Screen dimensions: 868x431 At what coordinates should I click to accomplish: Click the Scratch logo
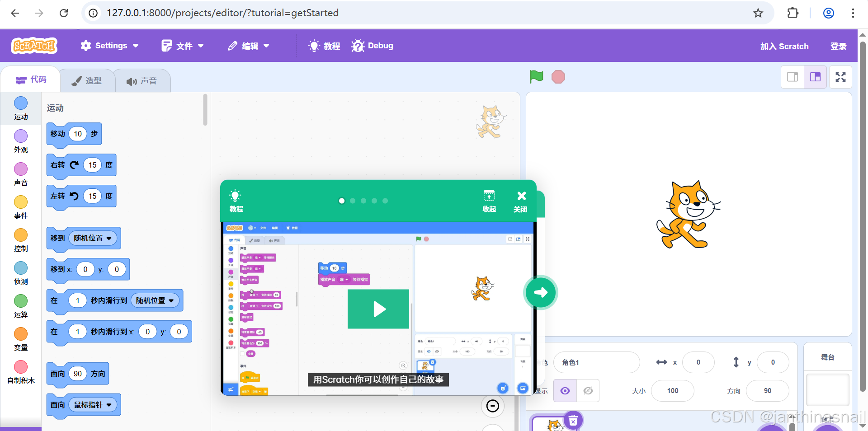tap(34, 46)
